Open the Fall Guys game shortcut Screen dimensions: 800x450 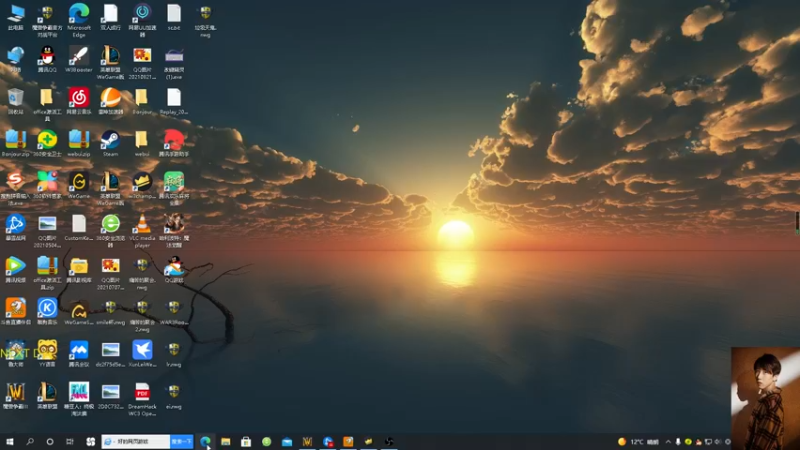point(79,399)
